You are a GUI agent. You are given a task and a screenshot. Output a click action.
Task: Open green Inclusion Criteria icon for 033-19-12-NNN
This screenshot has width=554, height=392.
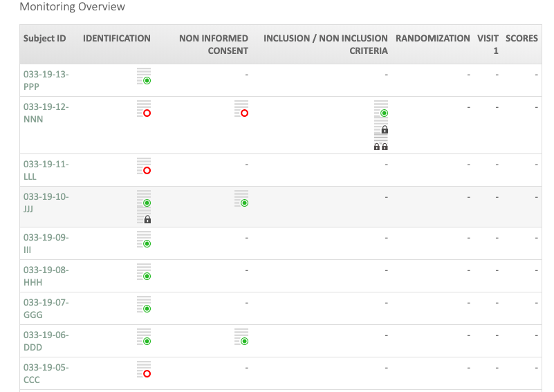381,109
